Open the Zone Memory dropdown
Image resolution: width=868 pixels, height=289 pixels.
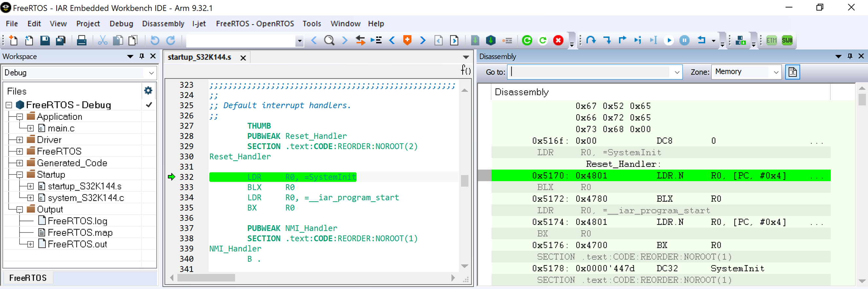pyautogui.click(x=776, y=72)
